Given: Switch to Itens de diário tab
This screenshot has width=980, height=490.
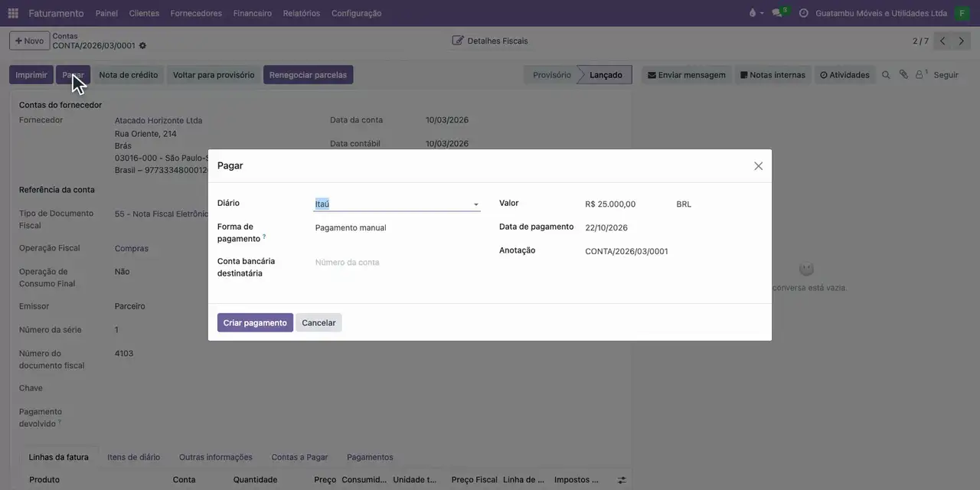Looking at the screenshot, I should click(134, 457).
